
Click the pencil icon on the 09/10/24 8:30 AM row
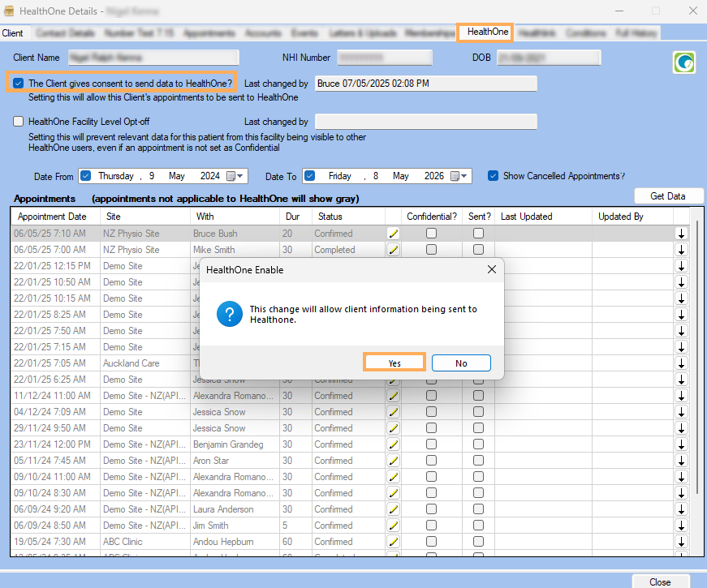(x=394, y=493)
